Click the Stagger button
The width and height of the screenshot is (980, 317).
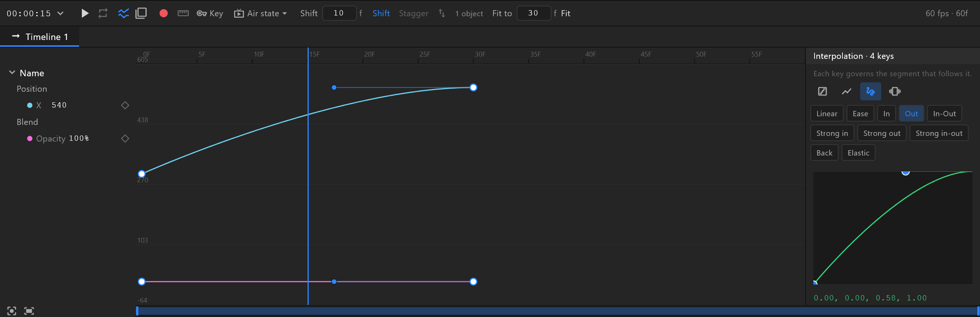tap(413, 13)
